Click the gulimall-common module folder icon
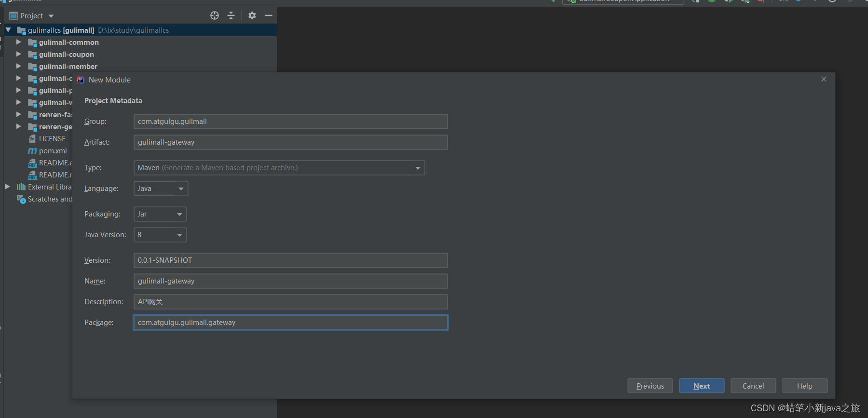 pyautogui.click(x=32, y=42)
